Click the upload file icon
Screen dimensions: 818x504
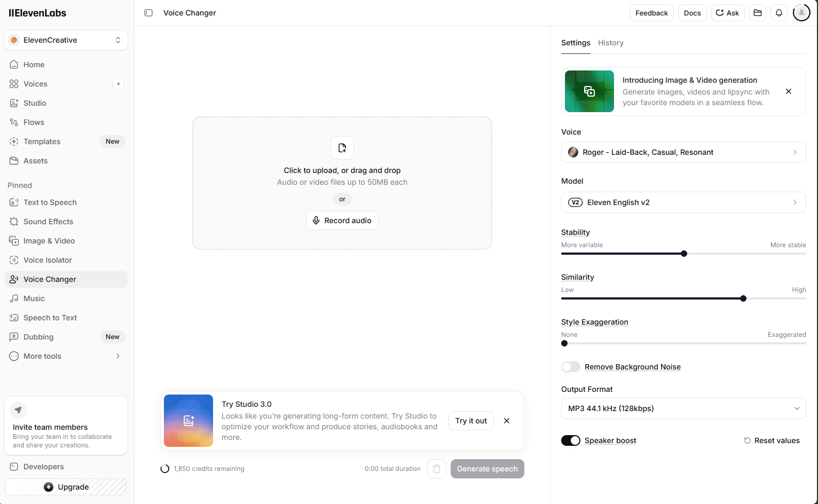click(x=342, y=148)
